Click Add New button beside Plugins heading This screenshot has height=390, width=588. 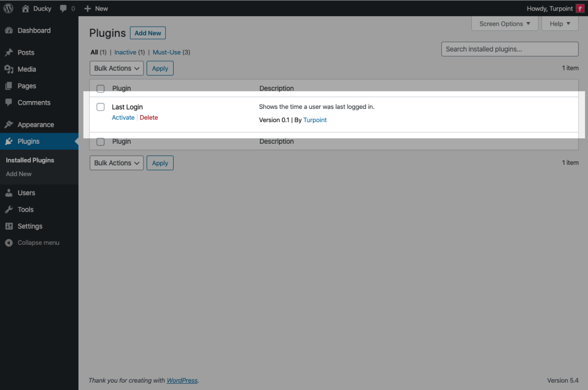click(x=148, y=33)
